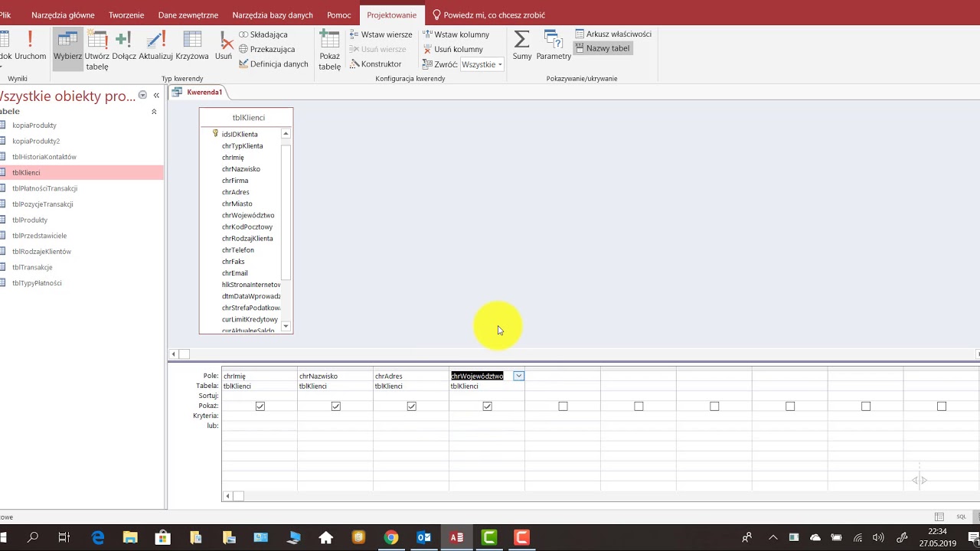980x551 pixels.
Task: Click Wstaw wiersze
Action: 381,34
